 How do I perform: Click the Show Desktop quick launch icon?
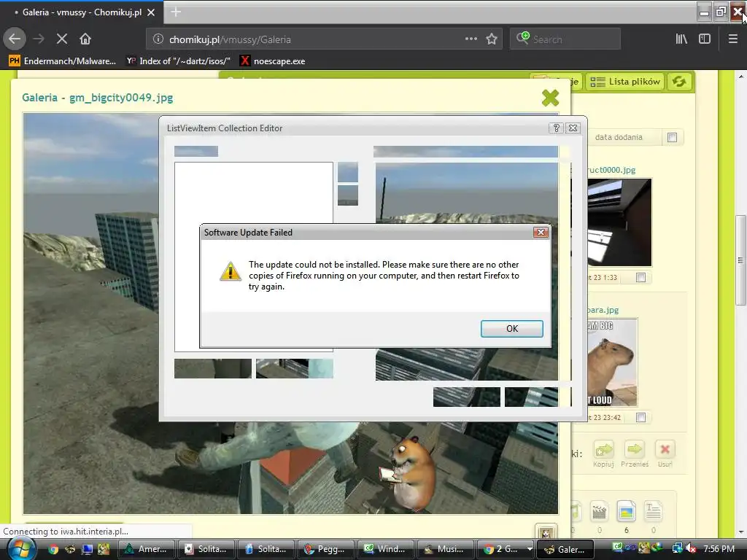point(87,549)
